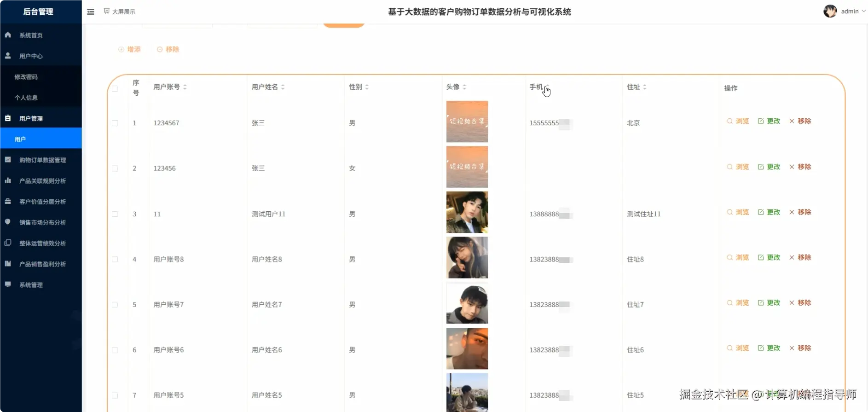Click the 购物订单数据管理 chart icon
The width and height of the screenshot is (868, 412).
(x=8, y=159)
